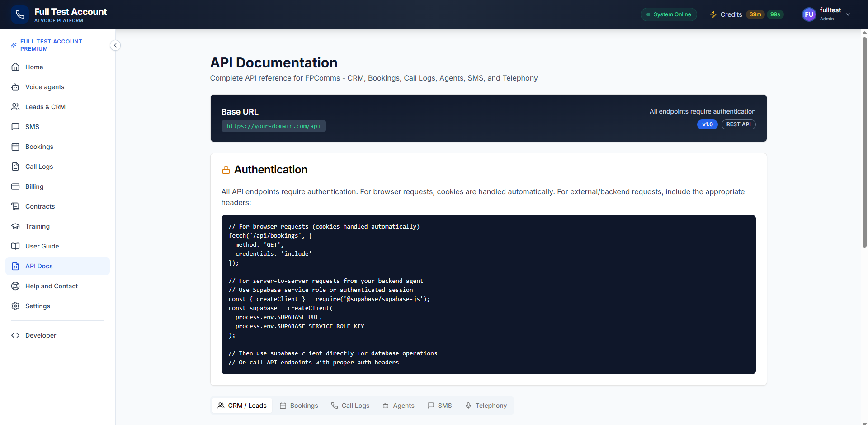This screenshot has height=425, width=868.
Task: Open the Telephony documentation tab
Action: [x=486, y=406]
